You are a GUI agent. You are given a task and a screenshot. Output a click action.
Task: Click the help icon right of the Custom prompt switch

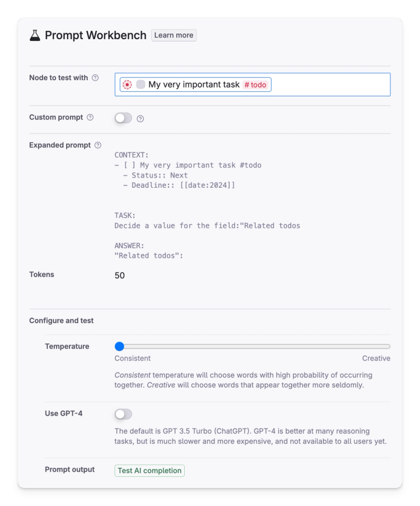click(140, 118)
